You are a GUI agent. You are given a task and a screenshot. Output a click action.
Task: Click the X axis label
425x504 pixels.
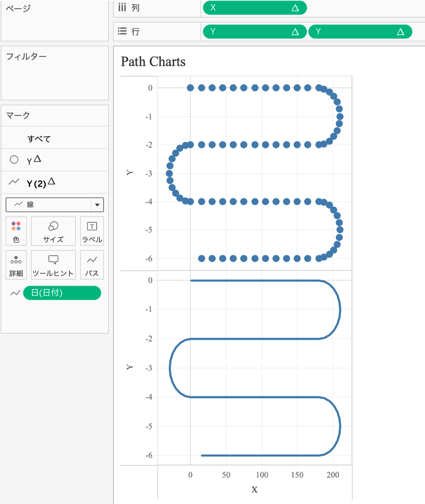(254, 489)
